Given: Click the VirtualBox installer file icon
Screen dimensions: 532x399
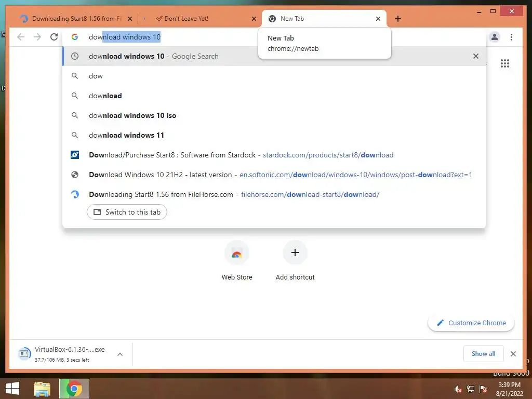Looking at the screenshot, I should pyautogui.click(x=24, y=354).
